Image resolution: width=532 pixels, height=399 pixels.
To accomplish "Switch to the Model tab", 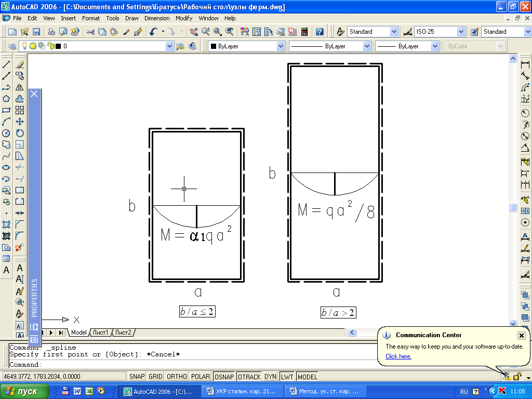I will pyautogui.click(x=79, y=332).
